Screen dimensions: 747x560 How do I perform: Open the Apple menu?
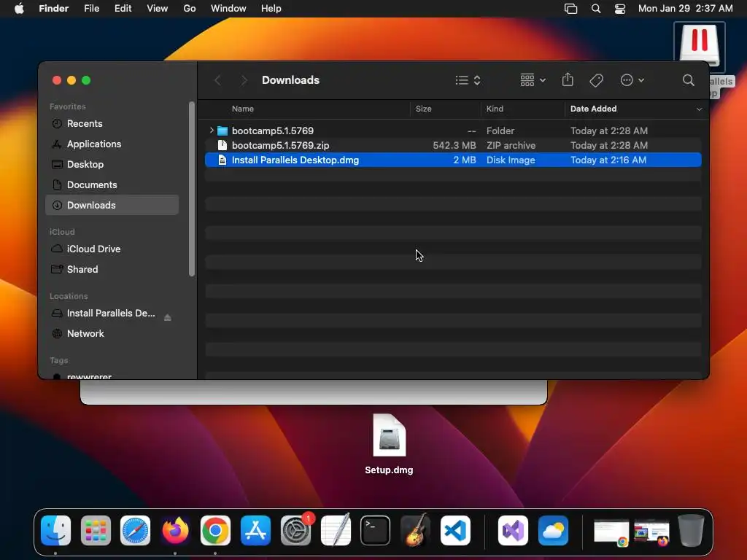tap(19, 9)
